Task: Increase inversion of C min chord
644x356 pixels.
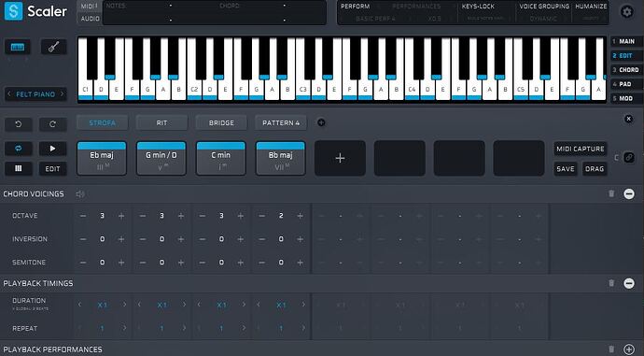Action: coord(241,239)
